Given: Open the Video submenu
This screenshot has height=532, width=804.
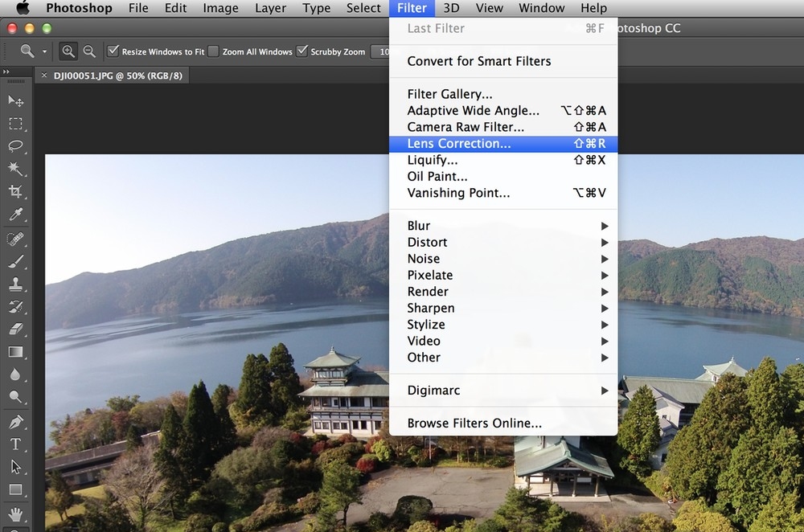Looking at the screenshot, I should [x=503, y=340].
